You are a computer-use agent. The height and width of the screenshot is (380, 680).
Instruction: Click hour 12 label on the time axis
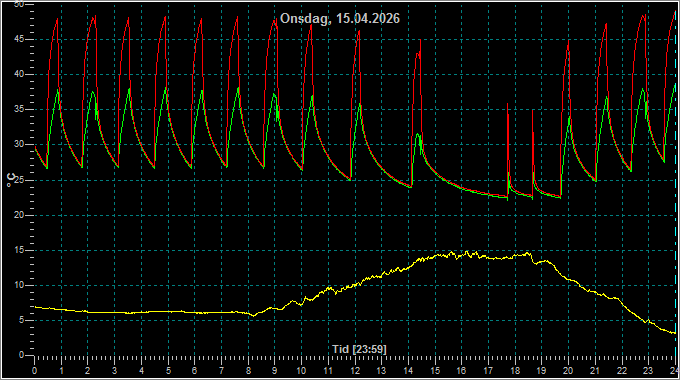point(355,371)
